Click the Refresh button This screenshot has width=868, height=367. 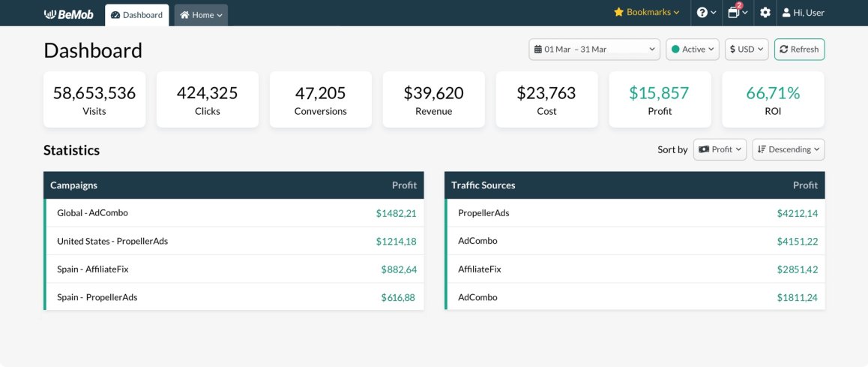799,50
